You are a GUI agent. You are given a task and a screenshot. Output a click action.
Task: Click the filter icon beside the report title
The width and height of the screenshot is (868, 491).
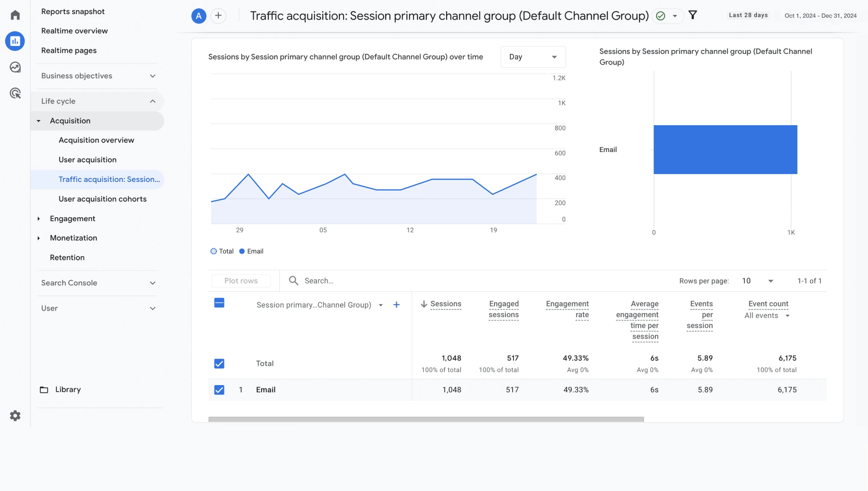(693, 15)
